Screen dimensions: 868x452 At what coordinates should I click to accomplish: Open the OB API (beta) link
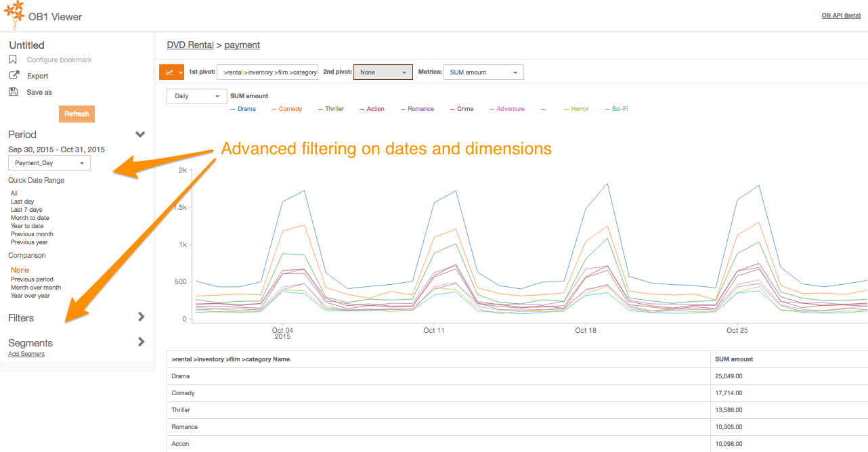point(840,16)
